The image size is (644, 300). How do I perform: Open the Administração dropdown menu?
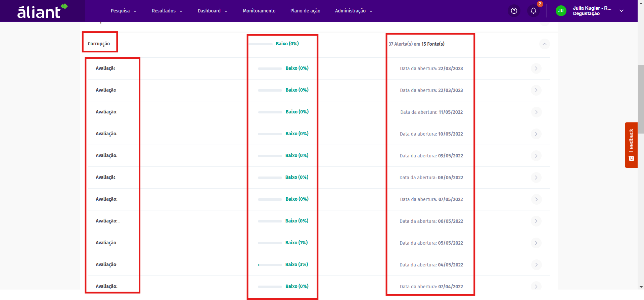point(354,11)
